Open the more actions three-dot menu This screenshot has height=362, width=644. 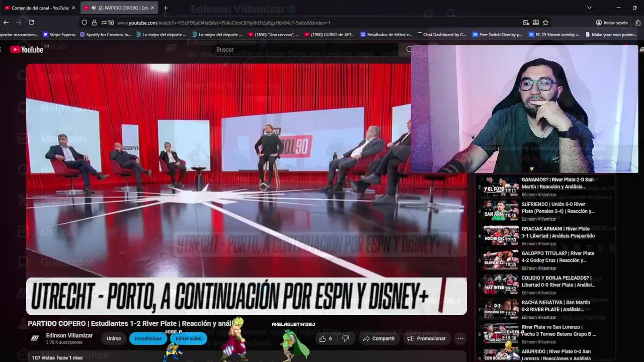click(x=460, y=338)
